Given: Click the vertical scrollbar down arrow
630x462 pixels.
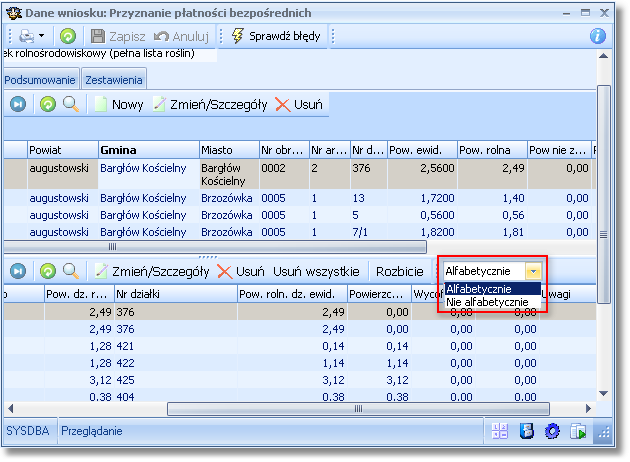Looking at the screenshot, I should pos(603,393).
